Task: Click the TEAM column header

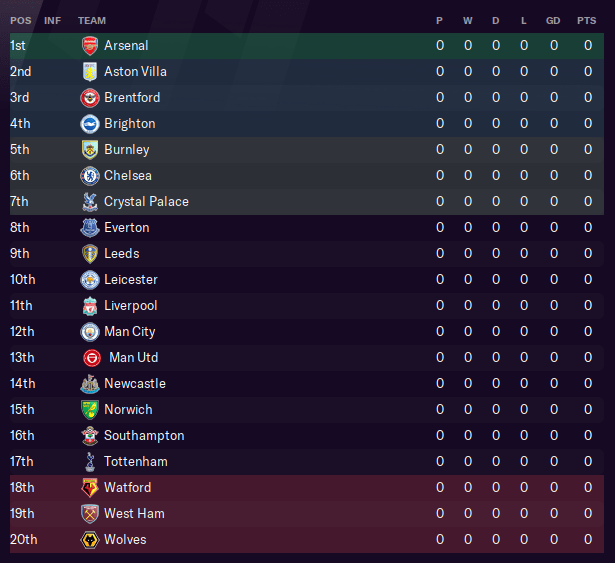Action: pyautogui.click(x=92, y=20)
